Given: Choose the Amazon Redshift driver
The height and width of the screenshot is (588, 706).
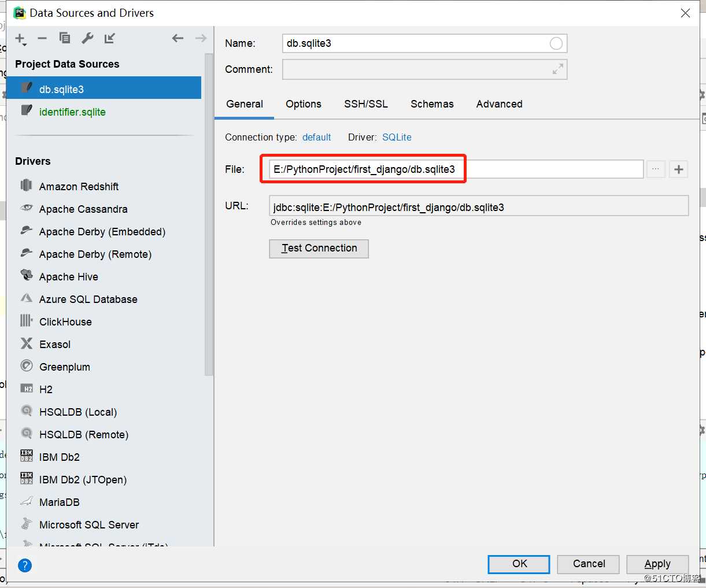Looking at the screenshot, I should click(79, 186).
